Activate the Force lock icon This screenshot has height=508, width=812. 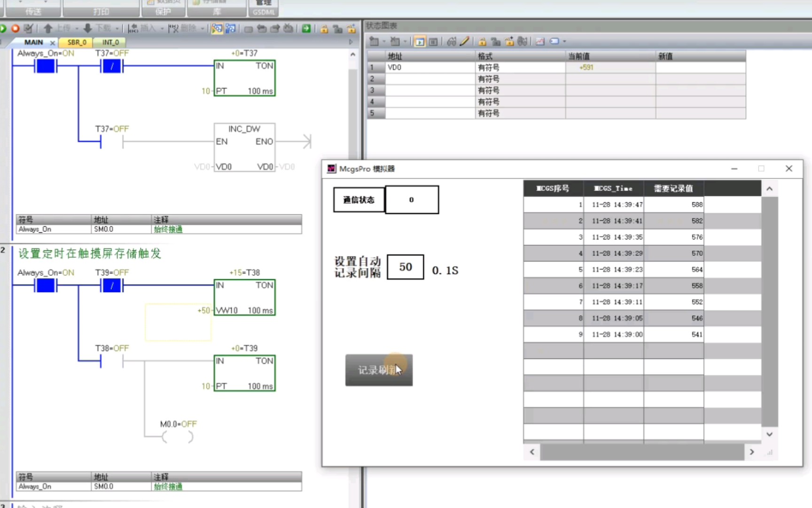point(482,42)
